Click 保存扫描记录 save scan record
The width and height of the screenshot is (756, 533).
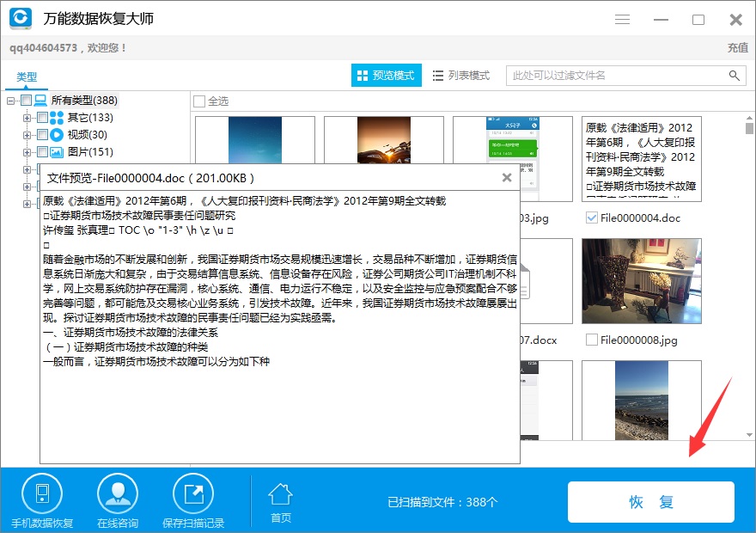pos(193,501)
